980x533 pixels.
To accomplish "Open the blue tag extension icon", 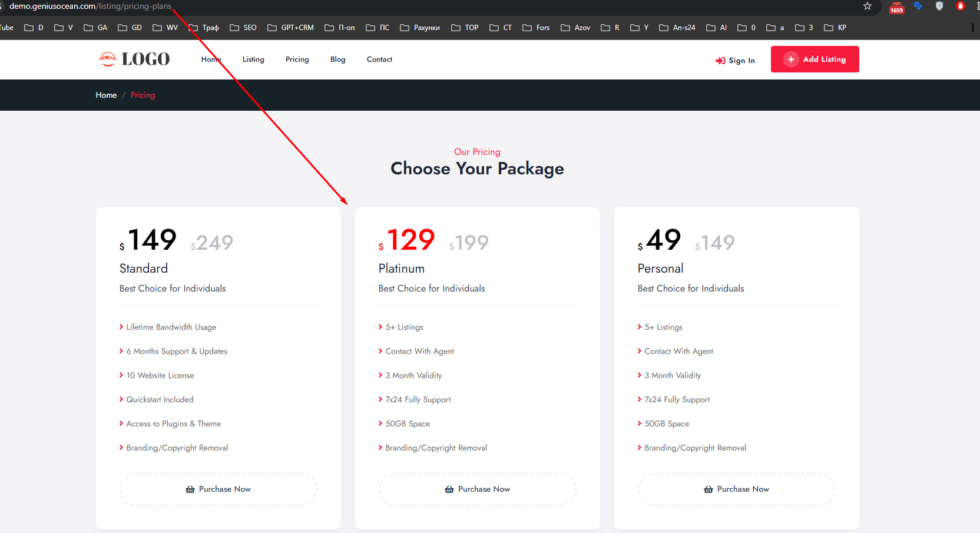I will click(918, 6).
